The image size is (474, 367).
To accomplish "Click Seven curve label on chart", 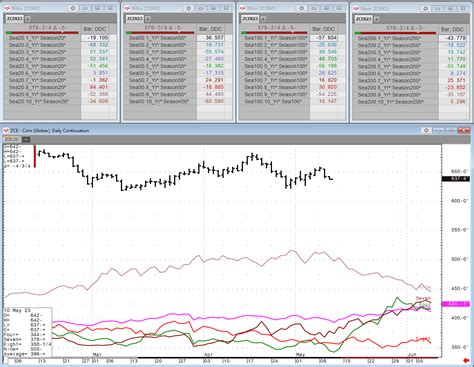I will [423, 298].
